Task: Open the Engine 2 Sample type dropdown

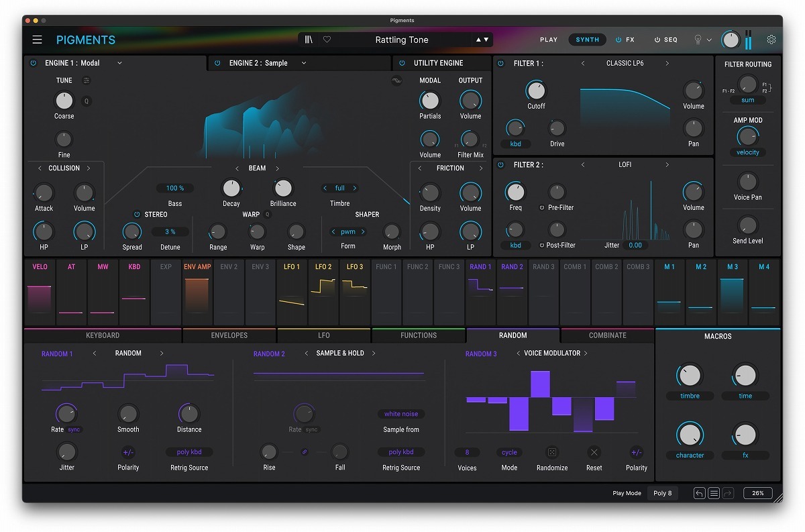Action: pos(303,63)
